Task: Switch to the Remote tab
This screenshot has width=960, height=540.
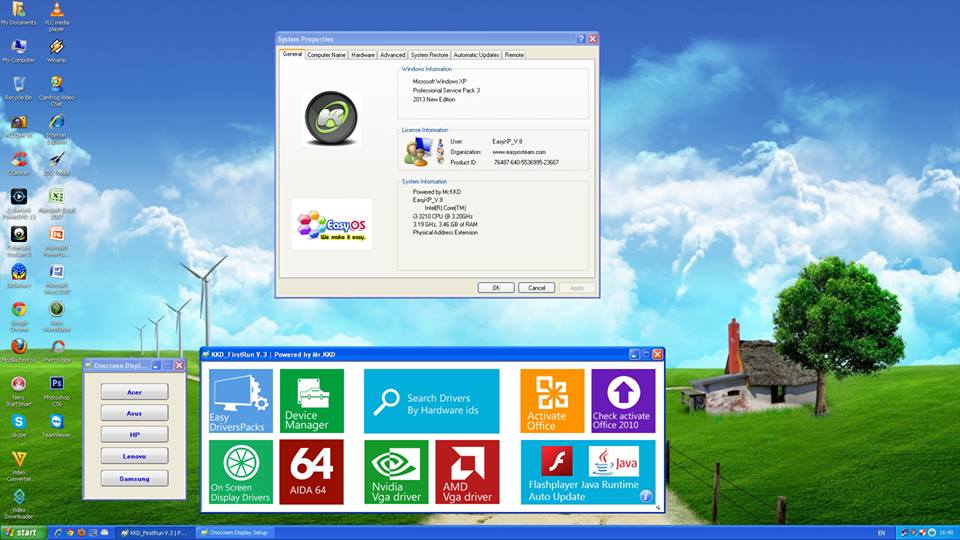Action: tap(514, 54)
